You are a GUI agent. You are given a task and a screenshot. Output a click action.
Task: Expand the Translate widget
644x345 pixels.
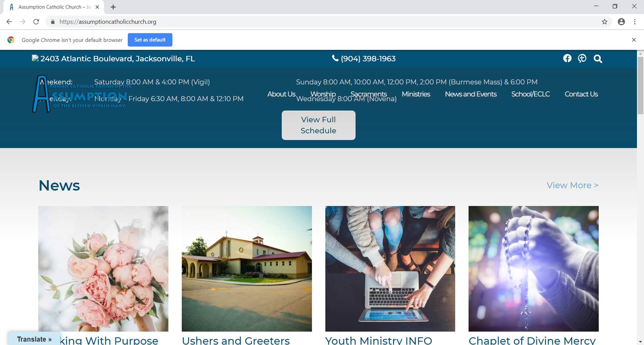click(34, 339)
